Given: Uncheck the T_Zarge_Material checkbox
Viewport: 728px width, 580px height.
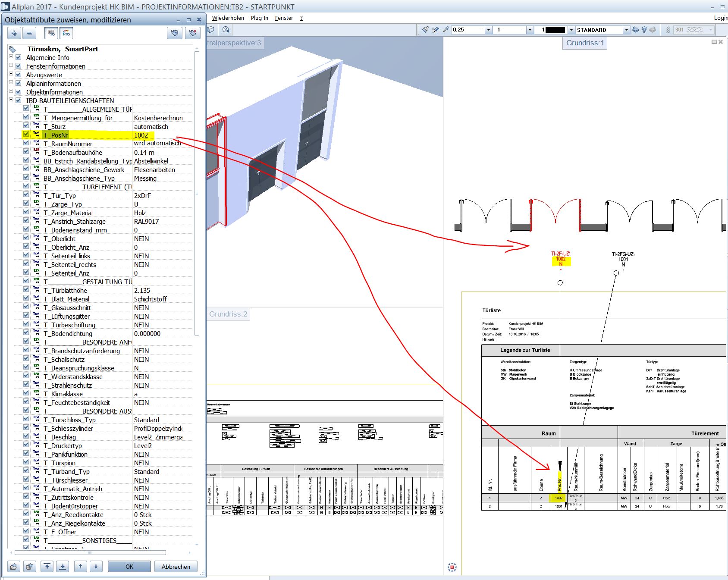Looking at the screenshot, I should pos(26,212).
